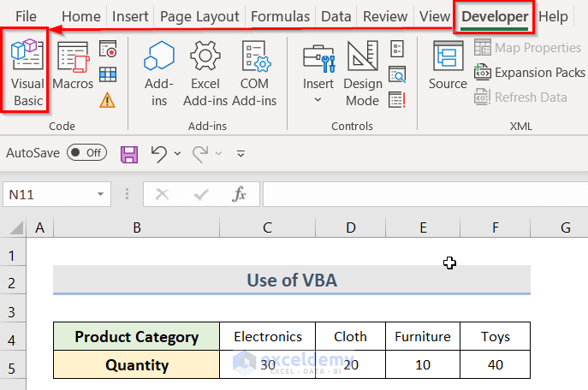The image size is (588, 390).
Task: Expand the Insert controls dropdown arrow
Action: (318, 100)
